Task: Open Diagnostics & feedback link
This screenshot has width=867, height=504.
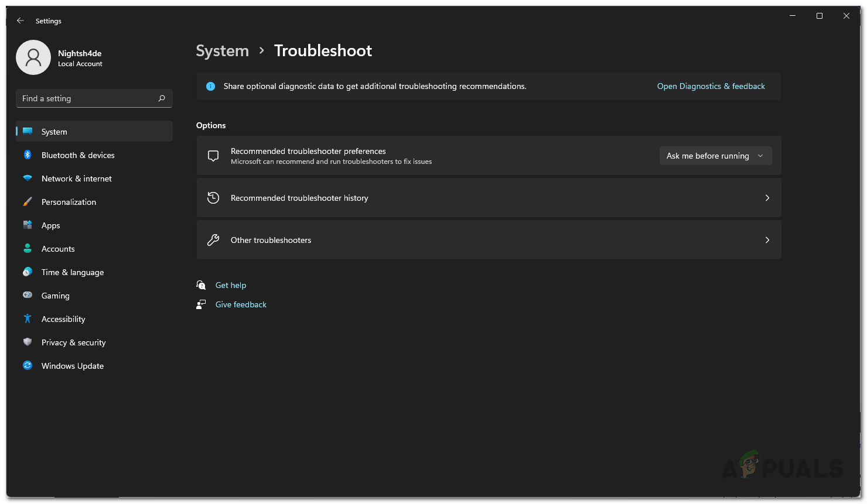Action: coord(711,86)
